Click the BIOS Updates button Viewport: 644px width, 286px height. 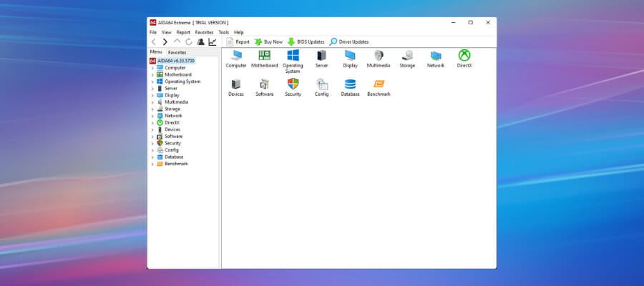[306, 42]
